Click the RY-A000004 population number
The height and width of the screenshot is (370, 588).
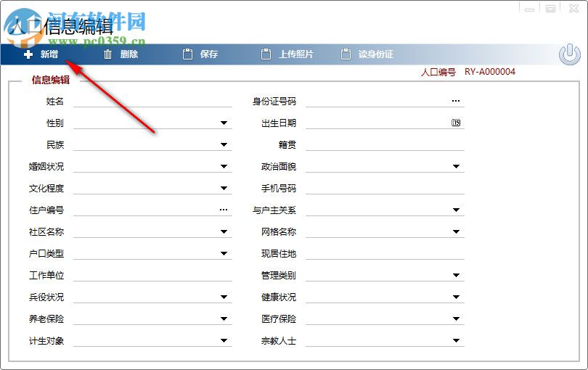click(x=490, y=72)
